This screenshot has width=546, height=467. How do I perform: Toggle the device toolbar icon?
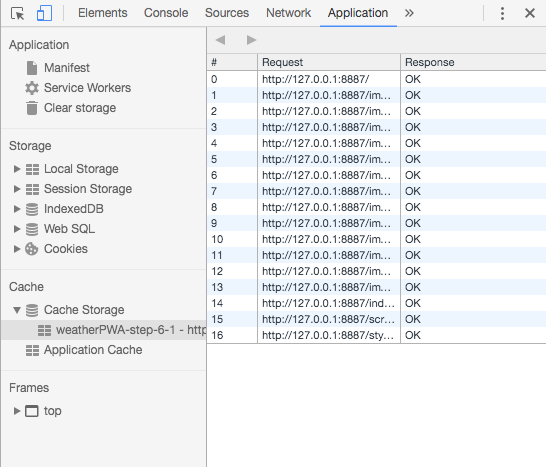[44, 14]
